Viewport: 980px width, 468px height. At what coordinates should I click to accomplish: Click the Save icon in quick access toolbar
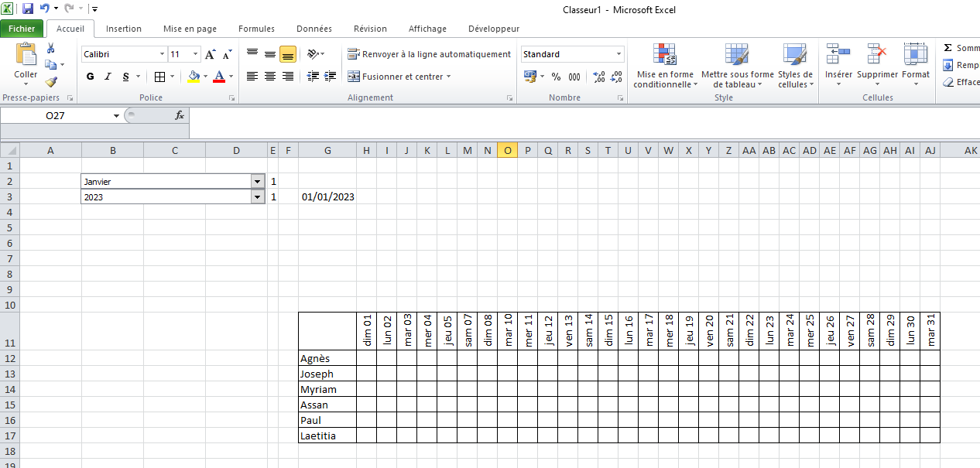[28, 9]
